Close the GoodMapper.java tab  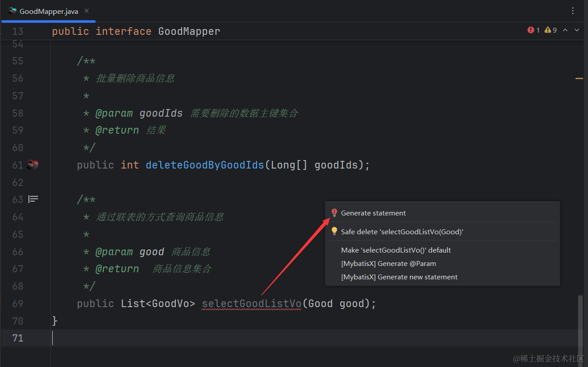tap(87, 11)
